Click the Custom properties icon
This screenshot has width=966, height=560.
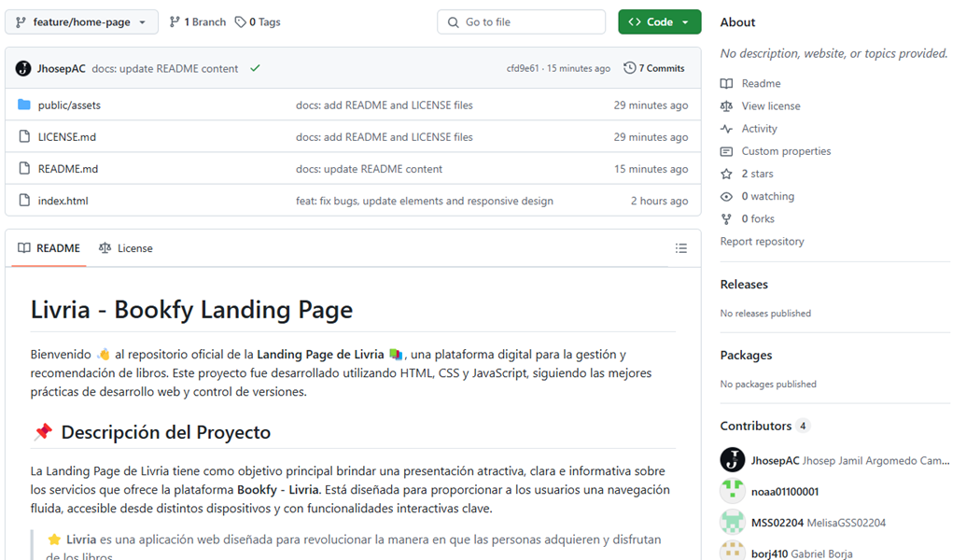pos(727,151)
